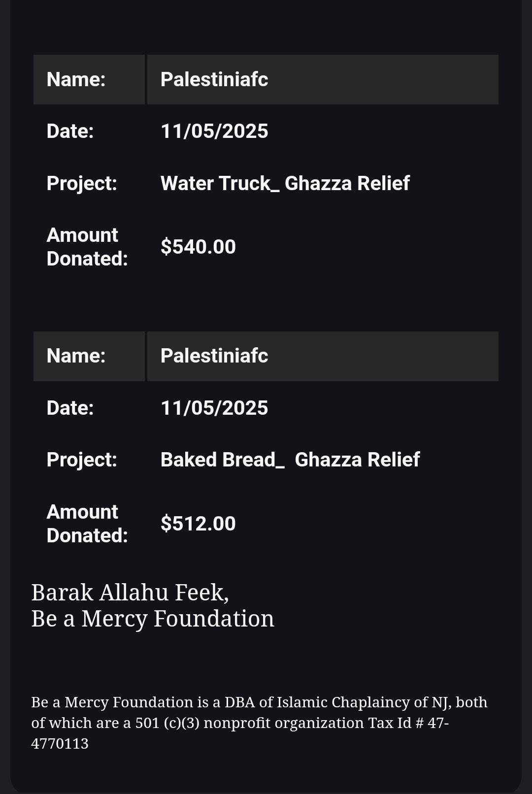The image size is (532, 794).
Task: Click the large Be a Mercy Foundation signature
Action: [x=153, y=619]
